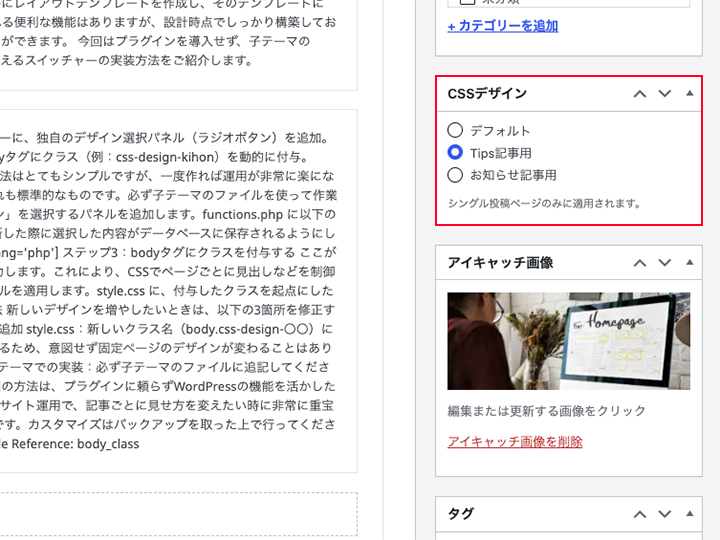Click the empty dashed drop area
Viewport: 720px width, 540px height.
click(177, 514)
